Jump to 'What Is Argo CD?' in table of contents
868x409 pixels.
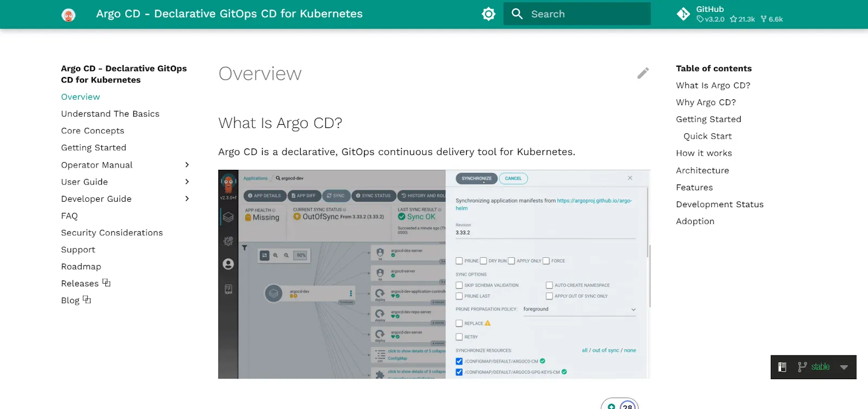pyautogui.click(x=713, y=85)
